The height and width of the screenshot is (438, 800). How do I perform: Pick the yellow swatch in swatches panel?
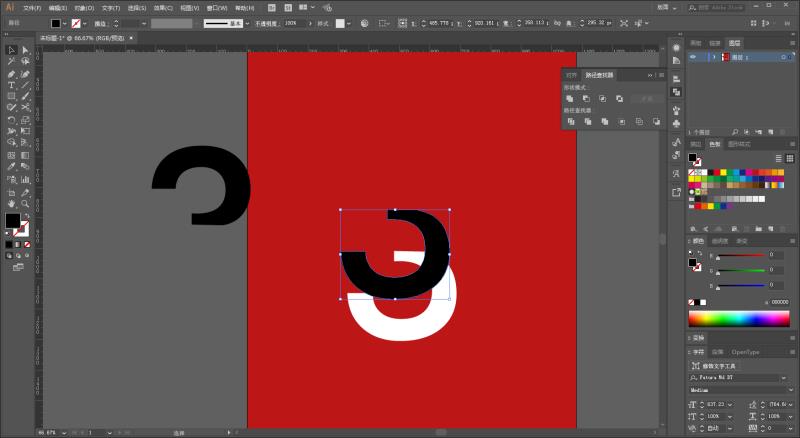pos(723,173)
